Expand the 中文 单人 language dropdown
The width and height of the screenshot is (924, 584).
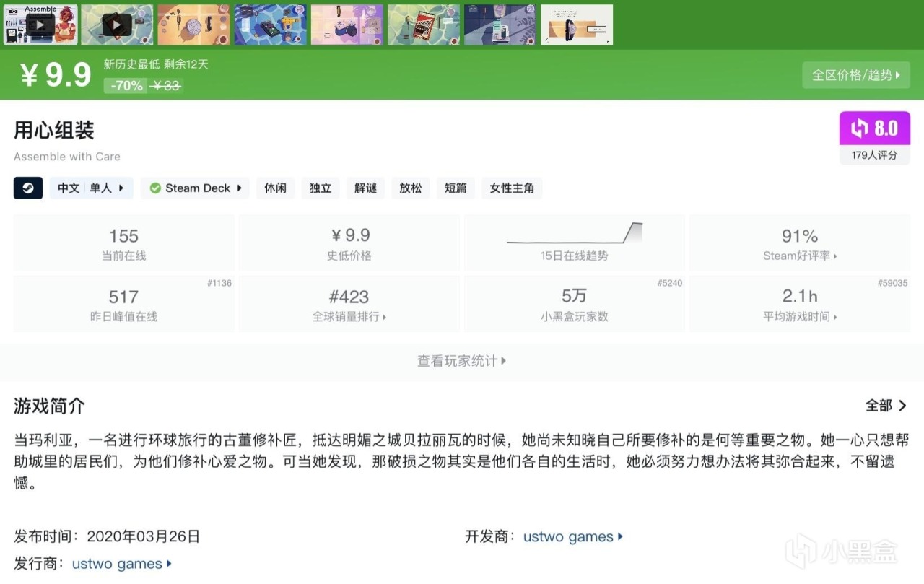pyautogui.click(x=92, y=188)
